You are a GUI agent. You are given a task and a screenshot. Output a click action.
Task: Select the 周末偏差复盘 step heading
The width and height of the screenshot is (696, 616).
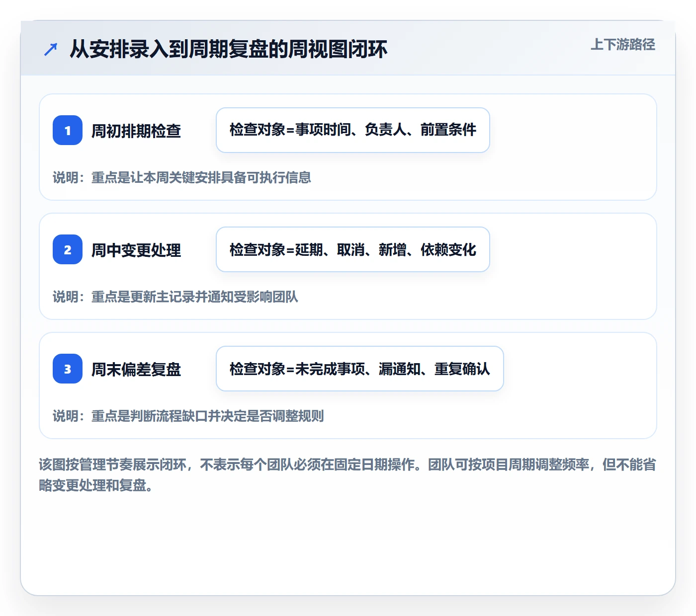click(136, 369)
